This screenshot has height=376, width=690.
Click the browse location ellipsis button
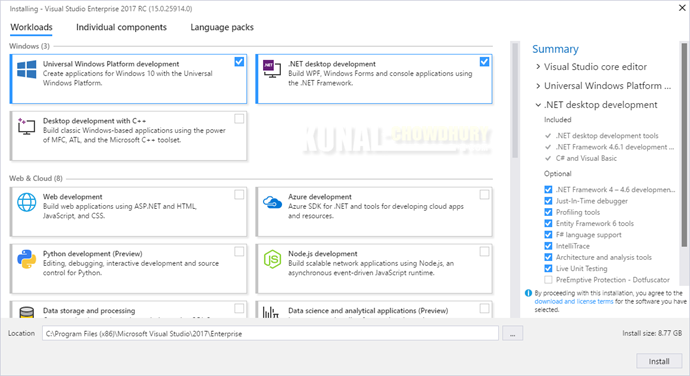(512, 334)
